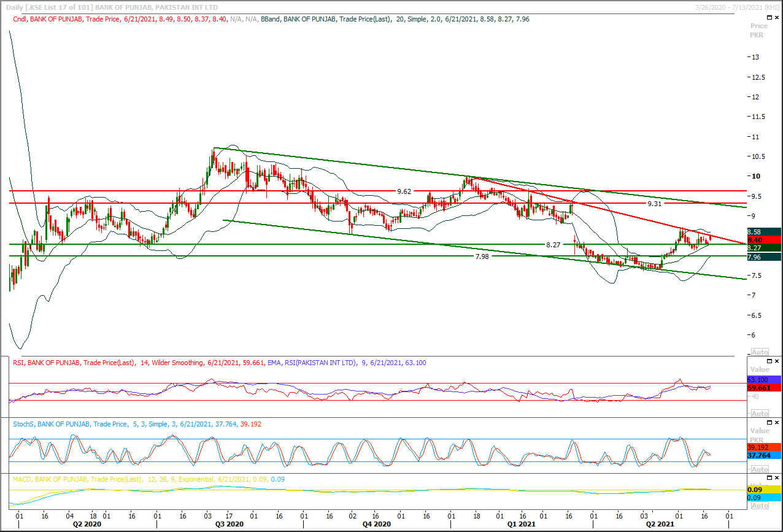Click the 7.98 support line label

pyautogui.click(x=482, y=256)
